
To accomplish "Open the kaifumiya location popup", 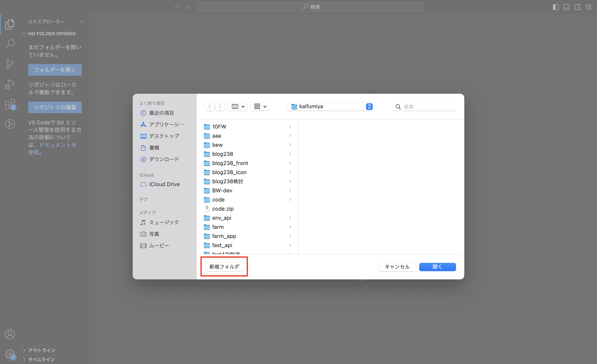I will (330, 106).
